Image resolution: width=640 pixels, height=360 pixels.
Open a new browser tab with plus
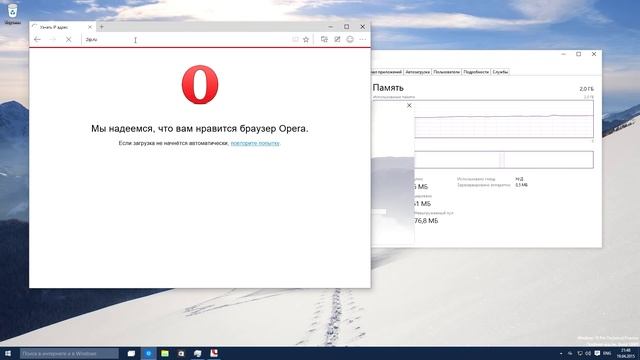pos(102,27)
